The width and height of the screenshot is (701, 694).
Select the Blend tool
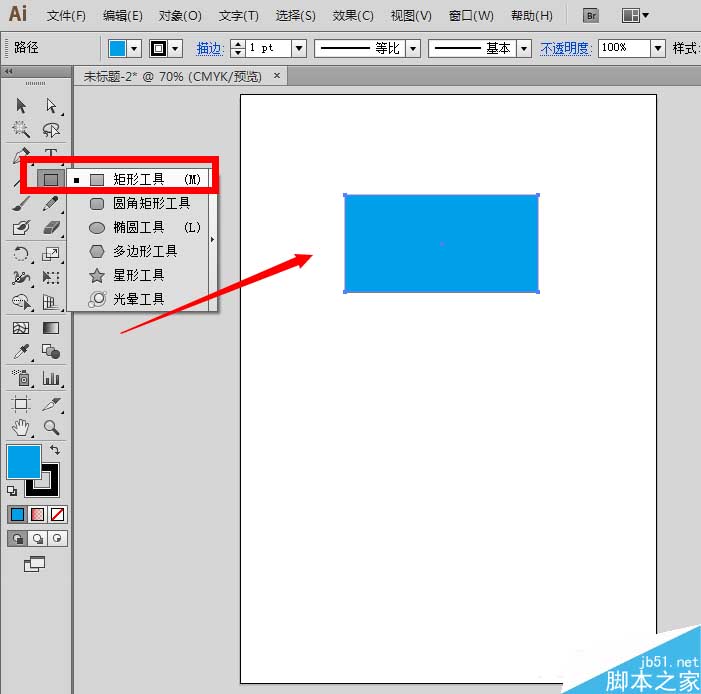[51, 352]
